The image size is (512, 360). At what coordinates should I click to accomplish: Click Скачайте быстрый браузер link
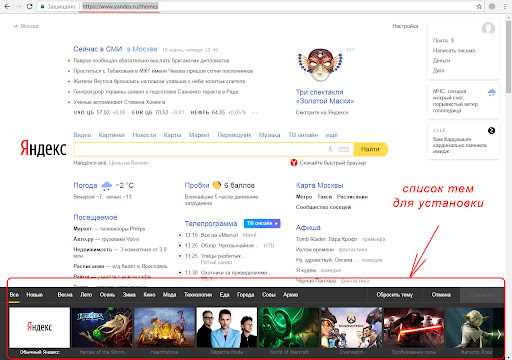[333, 163]
